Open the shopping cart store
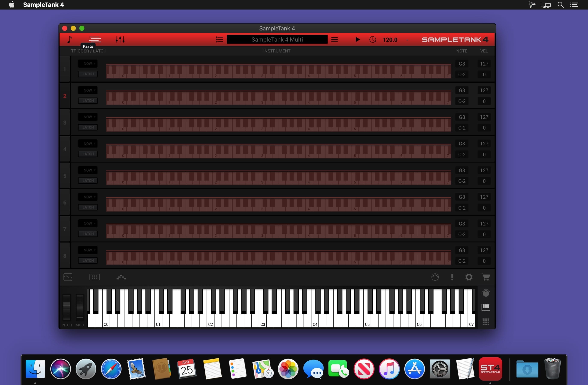 tap(486, 277)
